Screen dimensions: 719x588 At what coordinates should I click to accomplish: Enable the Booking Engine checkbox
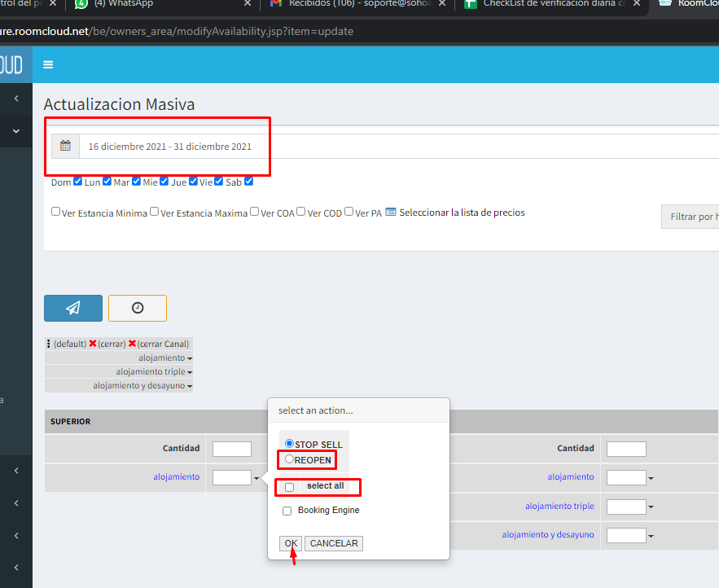(287, 511)
